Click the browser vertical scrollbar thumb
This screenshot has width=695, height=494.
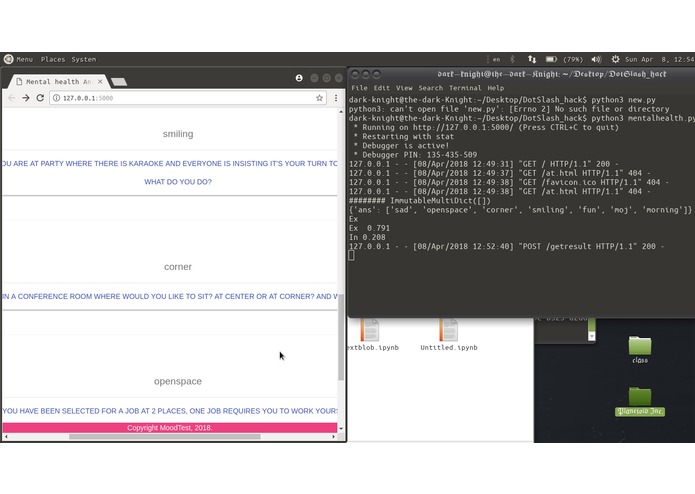coord(341,337)
